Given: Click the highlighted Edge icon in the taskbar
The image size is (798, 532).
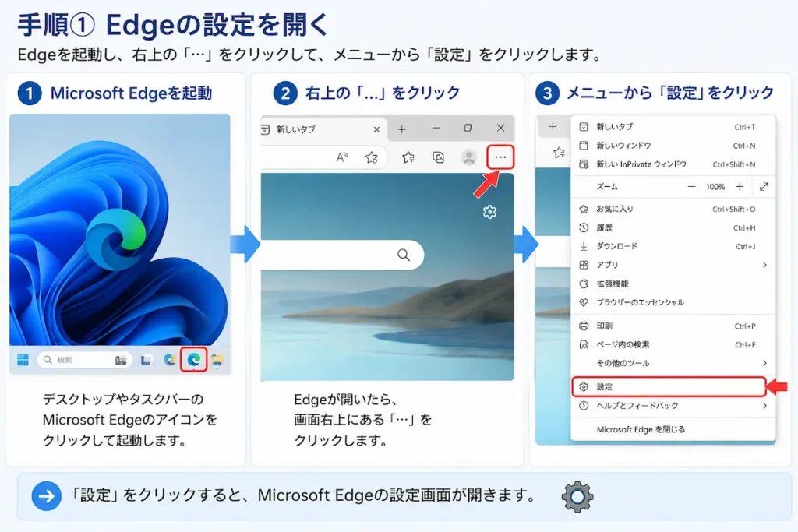Looking at the screenshot, I should click(194, 360).
